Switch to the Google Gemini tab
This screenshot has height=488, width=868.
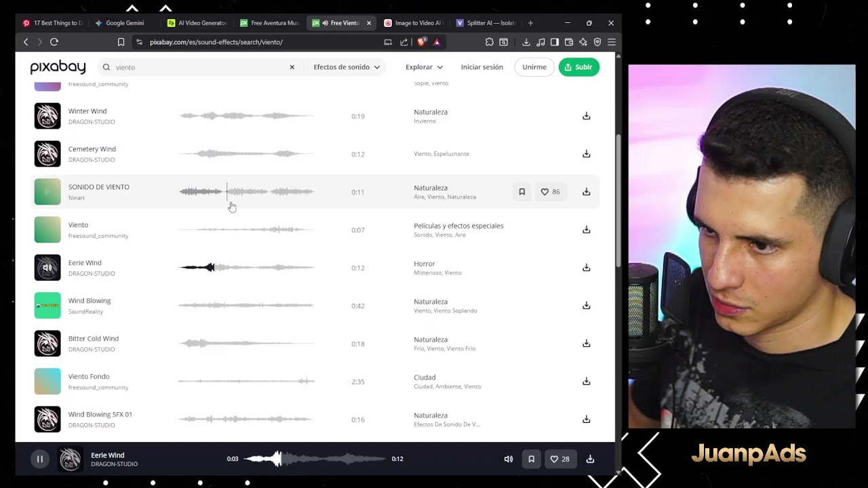125,23
